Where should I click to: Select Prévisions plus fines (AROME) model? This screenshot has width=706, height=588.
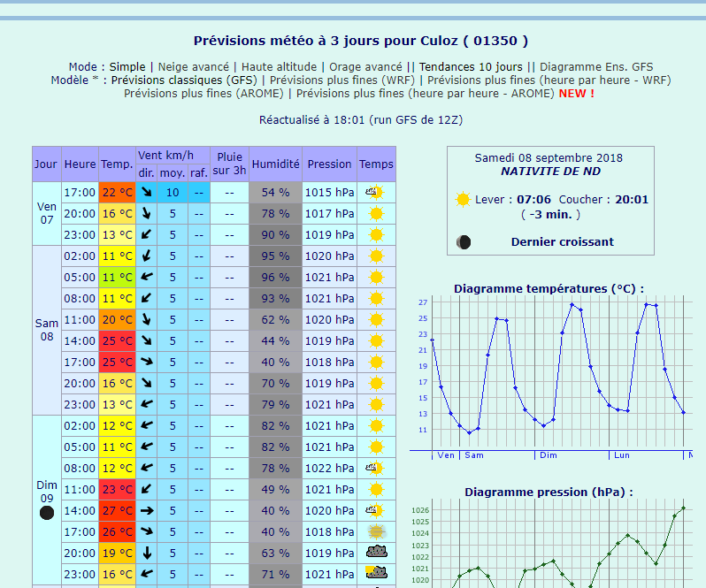click(204, 94)
